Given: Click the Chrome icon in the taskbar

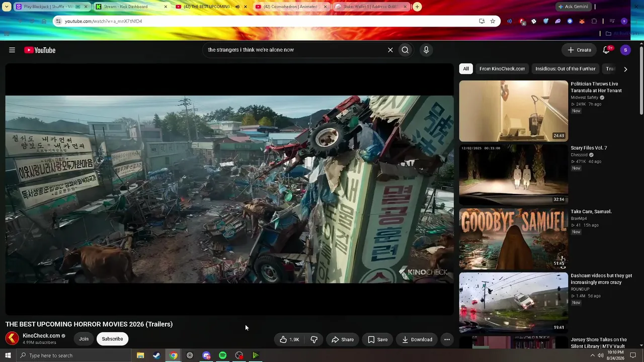Looking at the screenshot, I should click(x=173, y=355).
